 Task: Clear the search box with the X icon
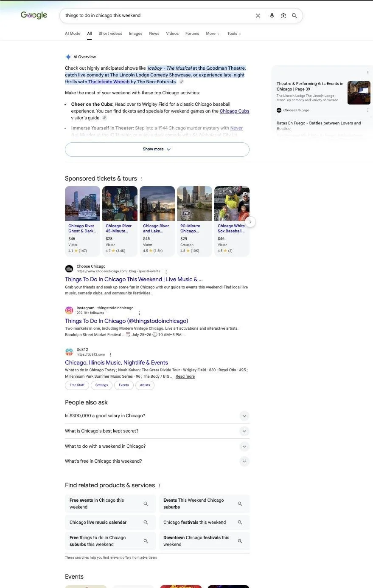tap(258, 16)
